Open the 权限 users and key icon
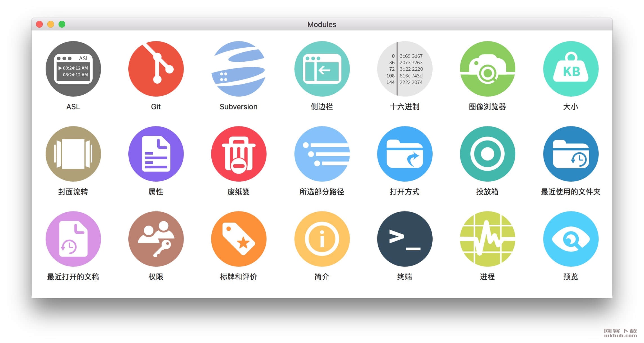Screen dimensions: 644x343 [156, 239]
